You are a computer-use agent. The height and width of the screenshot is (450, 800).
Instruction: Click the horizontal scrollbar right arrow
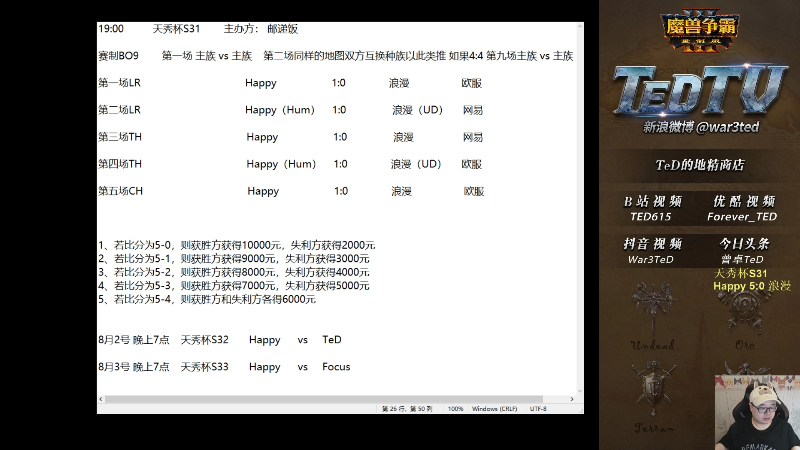tap(572, 399)
